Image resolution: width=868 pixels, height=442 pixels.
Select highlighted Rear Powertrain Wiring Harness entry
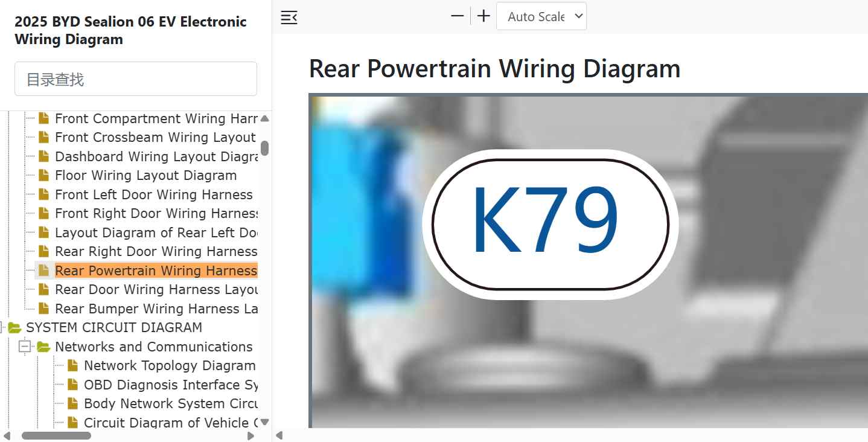[x=156, y=271]
